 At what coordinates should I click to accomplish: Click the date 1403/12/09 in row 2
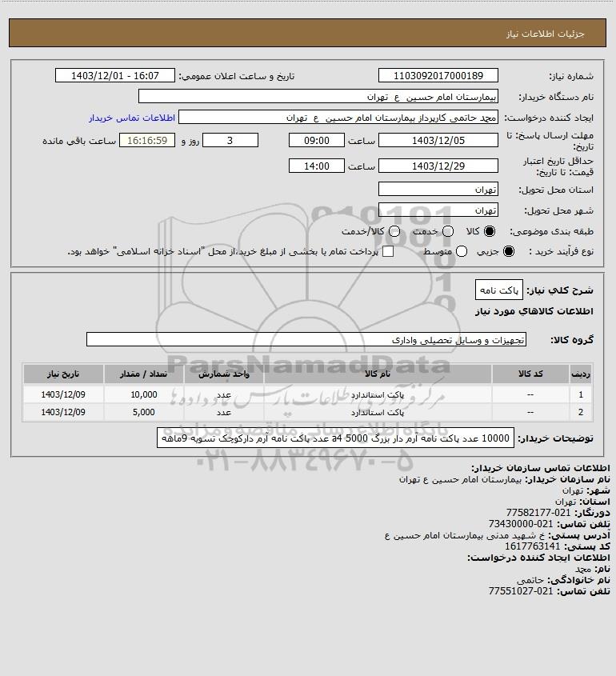pyautogui.click(x=63, y=412)
